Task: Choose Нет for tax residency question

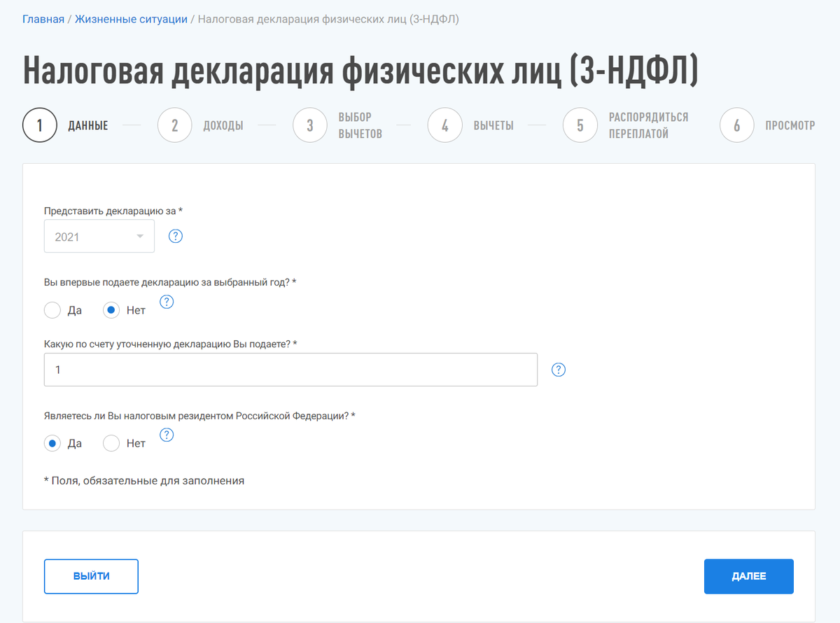Action: coord(110,443)
